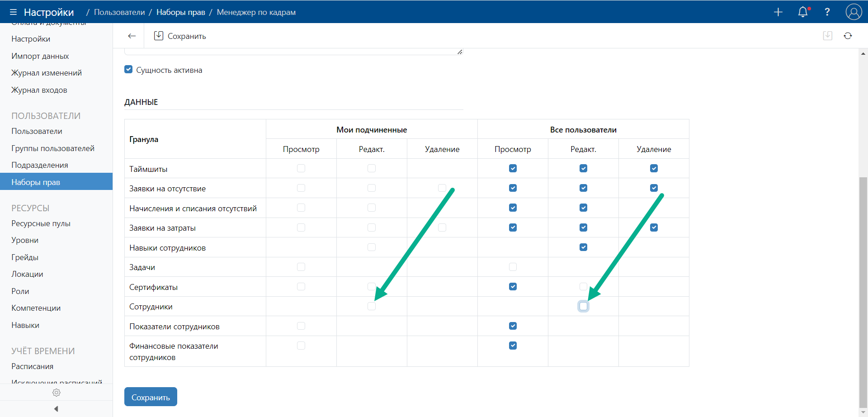Open Журнал входов in sidebar
The width and height of the screenshot is (868, 417).
coord(39,90)
